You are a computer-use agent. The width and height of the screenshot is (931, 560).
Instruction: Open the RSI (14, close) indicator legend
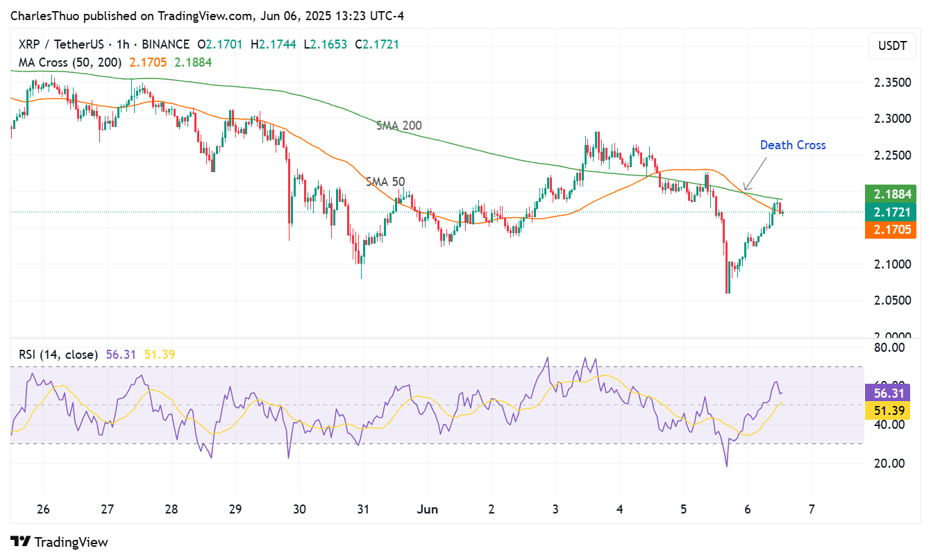58,355
